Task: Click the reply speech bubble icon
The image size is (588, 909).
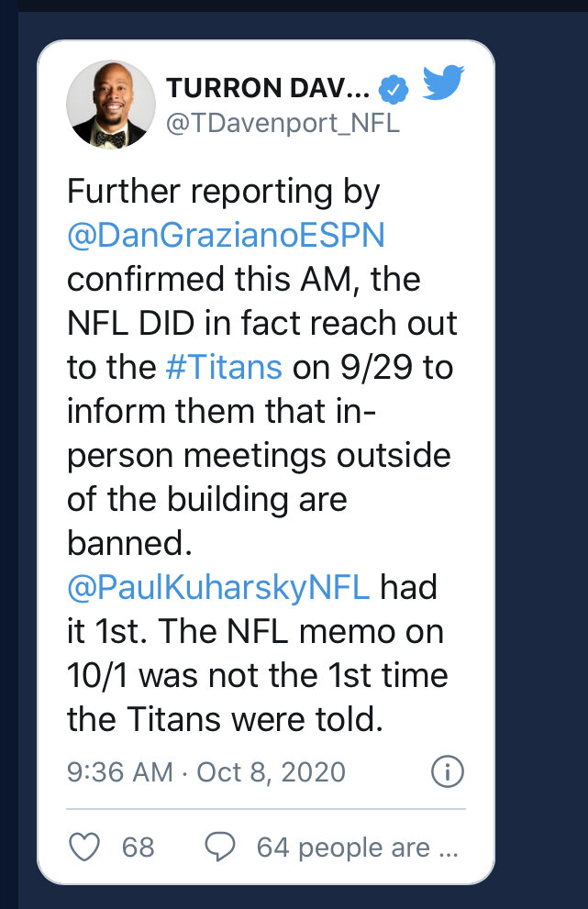Action: point(220,847)
